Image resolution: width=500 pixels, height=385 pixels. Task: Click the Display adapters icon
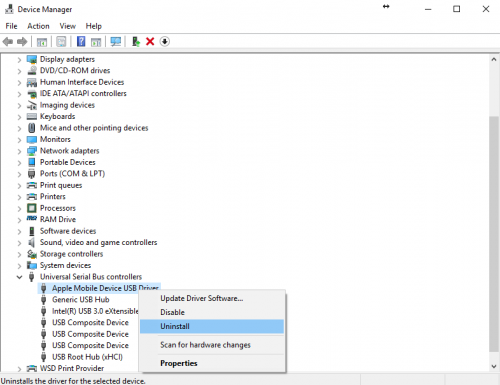[32, 59]
